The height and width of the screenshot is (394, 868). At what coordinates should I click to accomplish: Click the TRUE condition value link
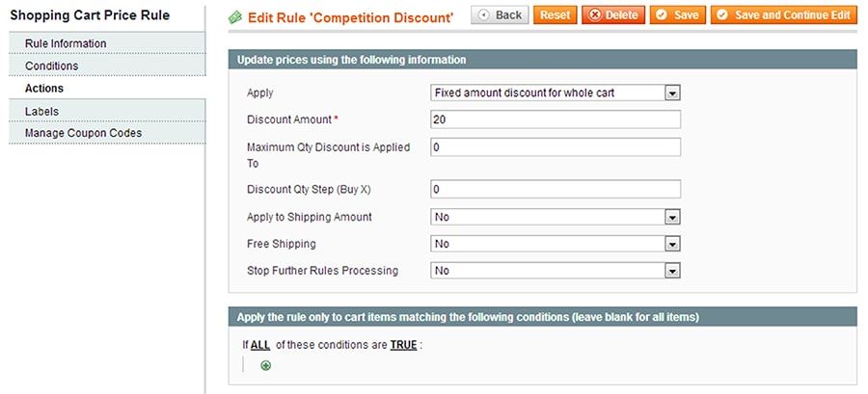pos(403,345)
